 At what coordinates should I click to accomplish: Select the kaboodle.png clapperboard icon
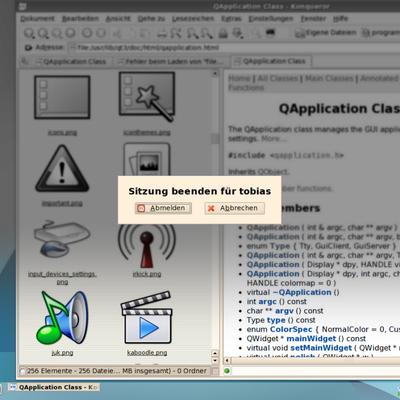[x=147, y=317]
